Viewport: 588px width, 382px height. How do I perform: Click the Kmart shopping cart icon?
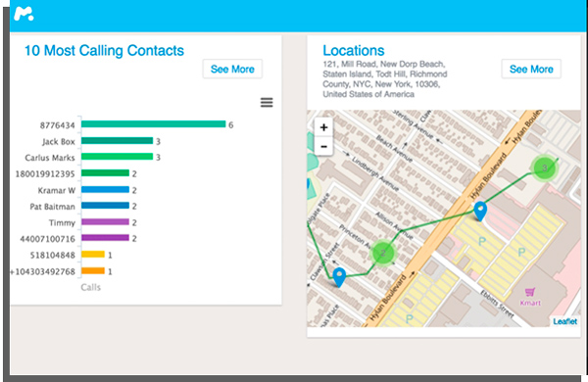pyautogui.click(x=530, y=291)
